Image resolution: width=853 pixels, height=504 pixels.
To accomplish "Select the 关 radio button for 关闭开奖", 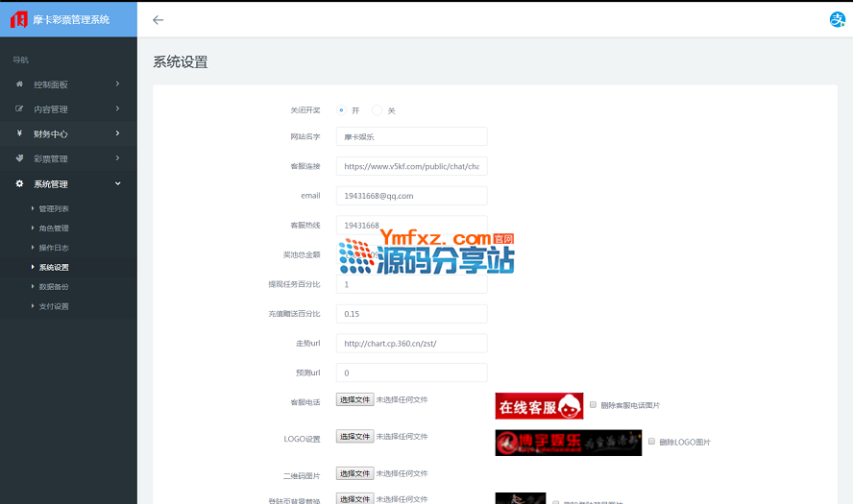I will coord(377,110).
